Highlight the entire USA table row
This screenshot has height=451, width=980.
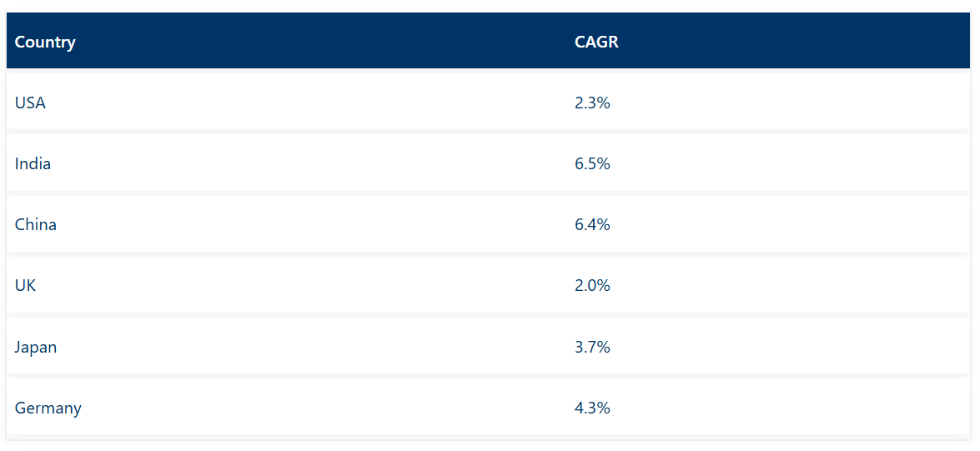pos(334,103)
